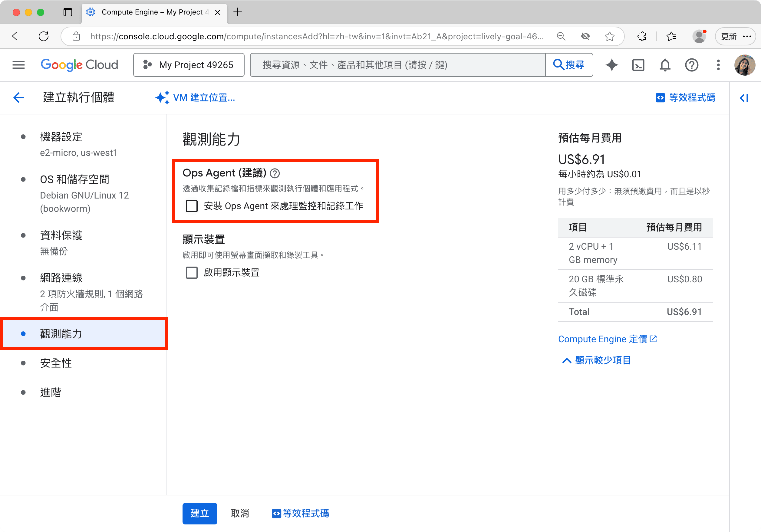Focus the resource search input field

(x=398, y=65)
